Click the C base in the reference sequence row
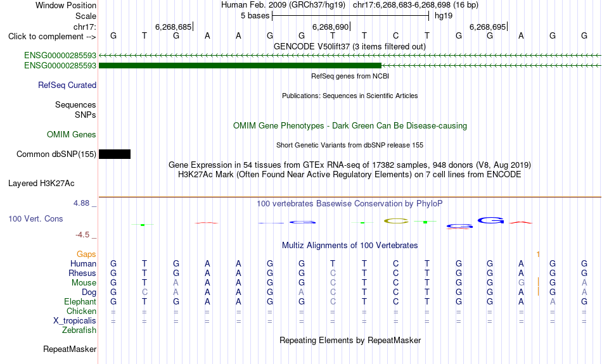602x364 pixels. pos(395,36)
